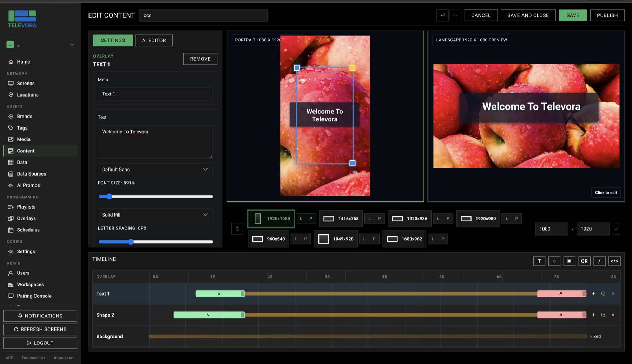The image size is (632, 364).
Task: Click the Text 1 green fade-in segment
Action: point(219,293)
